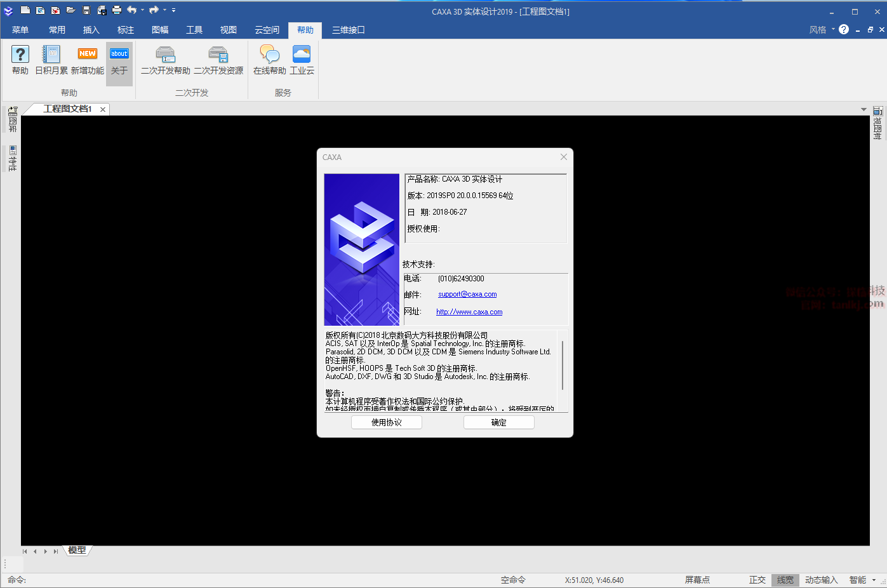Click the 二次开发帮助 icon

165,55
